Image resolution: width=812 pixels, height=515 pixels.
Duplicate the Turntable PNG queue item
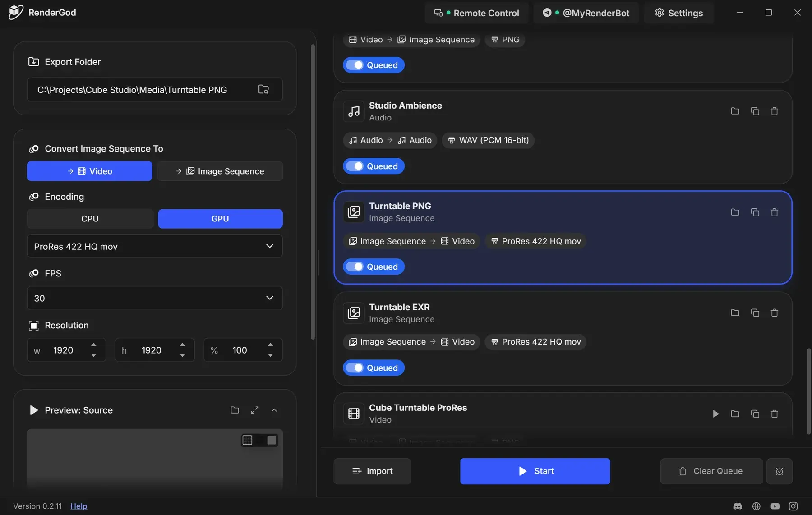click(755, 212)
